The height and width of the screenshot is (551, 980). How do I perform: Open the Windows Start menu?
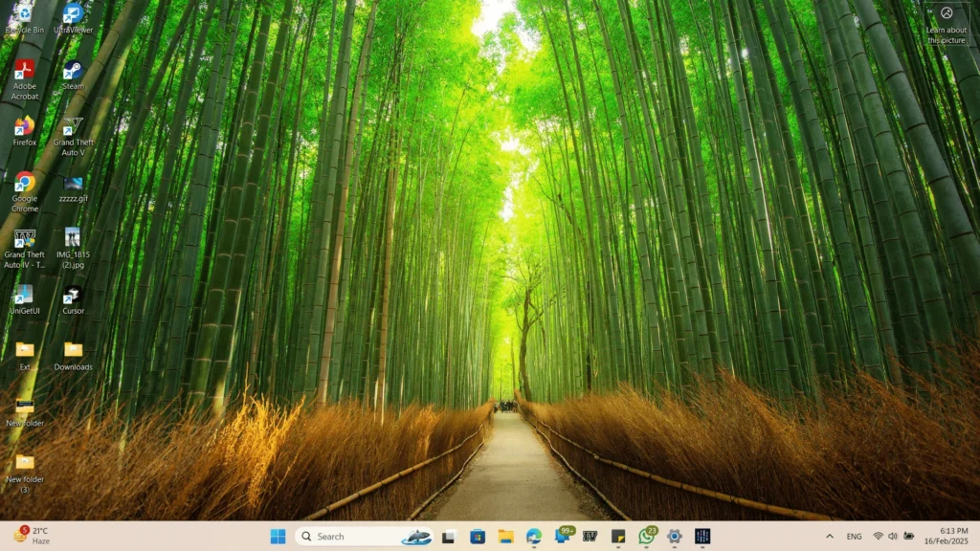[x=278, y=536]
